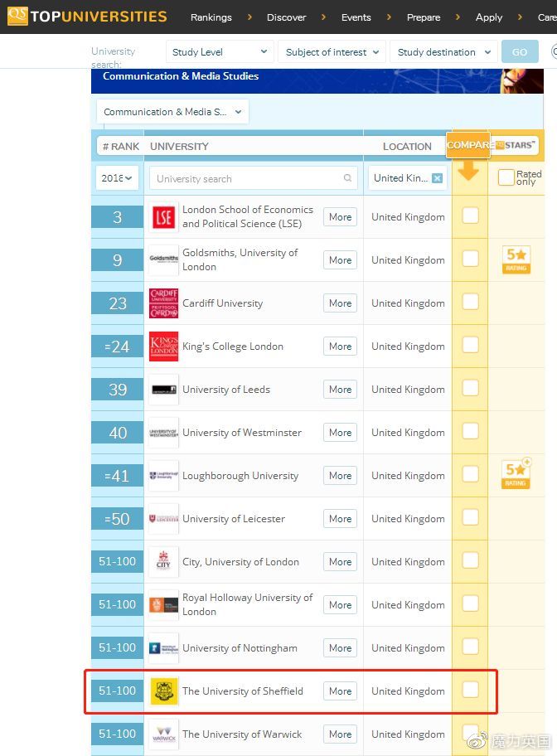
Task: Tick compare checkbox for University of Sheffield
Action: pyautogui.click(x=470, y=690)
